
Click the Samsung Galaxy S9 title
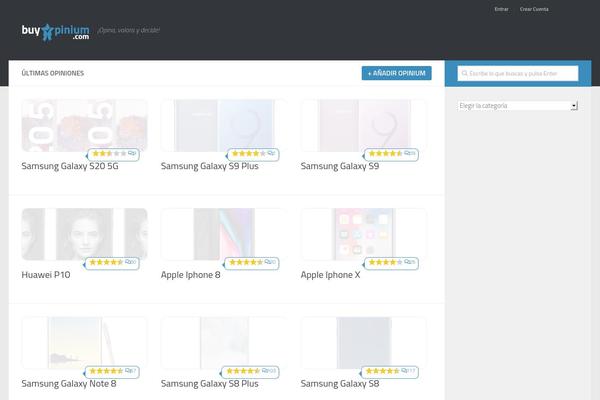click(340, 166)
